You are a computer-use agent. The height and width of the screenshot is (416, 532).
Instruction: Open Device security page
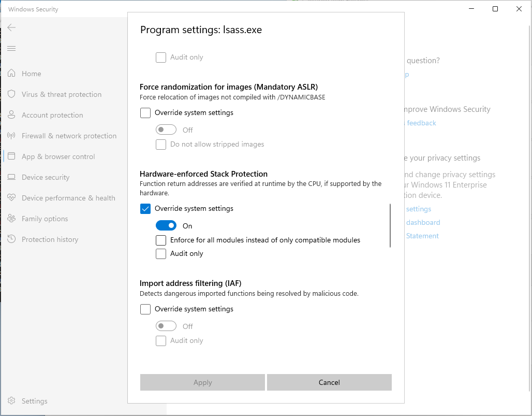[x=46, y=177]
